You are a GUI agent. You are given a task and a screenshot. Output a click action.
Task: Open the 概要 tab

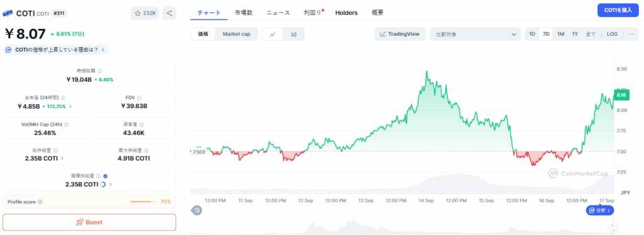coord(377,13)
